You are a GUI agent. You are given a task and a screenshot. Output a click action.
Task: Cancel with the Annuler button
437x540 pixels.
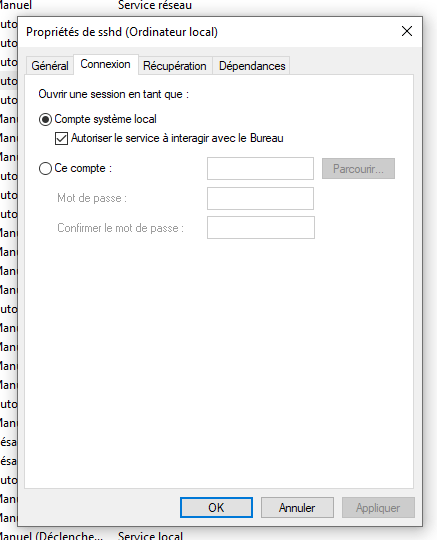click(297, 507)
